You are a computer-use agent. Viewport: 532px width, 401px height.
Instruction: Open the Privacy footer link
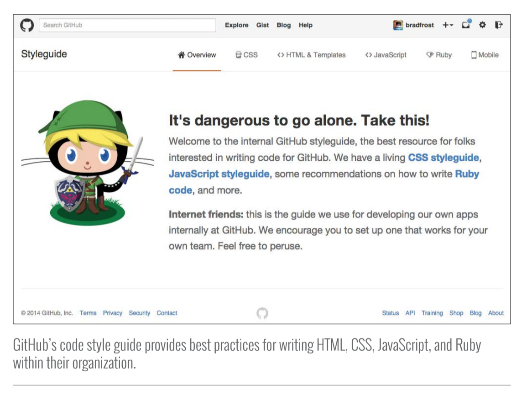pos(112,313)
